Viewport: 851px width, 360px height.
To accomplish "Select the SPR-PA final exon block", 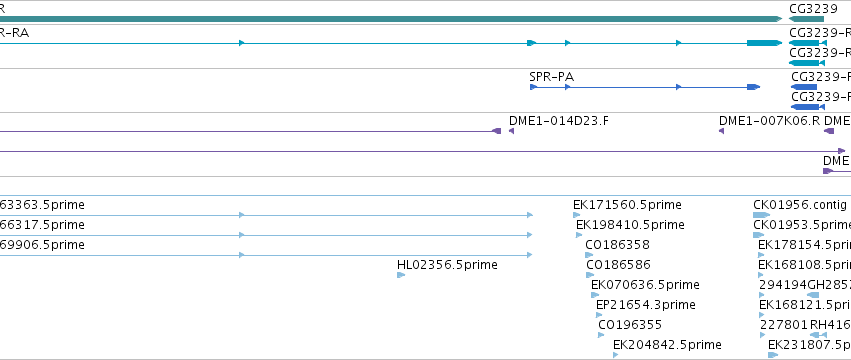I will click(x=753, y=87).
